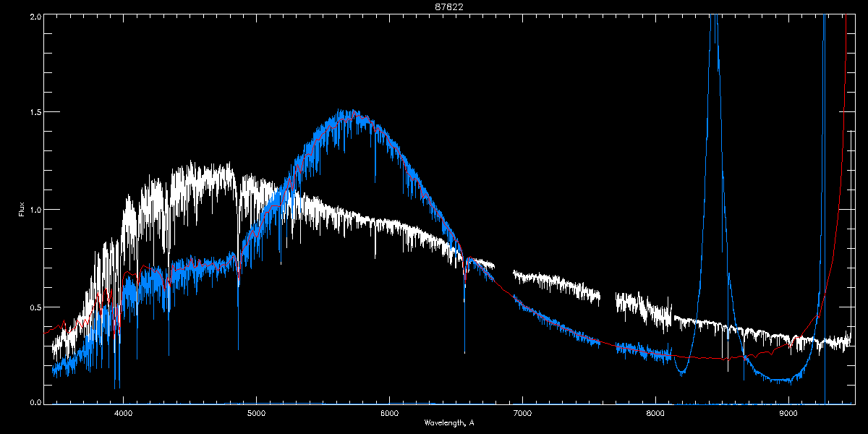Click the Flux y-axis label
The height and width of the screenshot is (434, 868).
pyautogui.click(x=22, y=209)
